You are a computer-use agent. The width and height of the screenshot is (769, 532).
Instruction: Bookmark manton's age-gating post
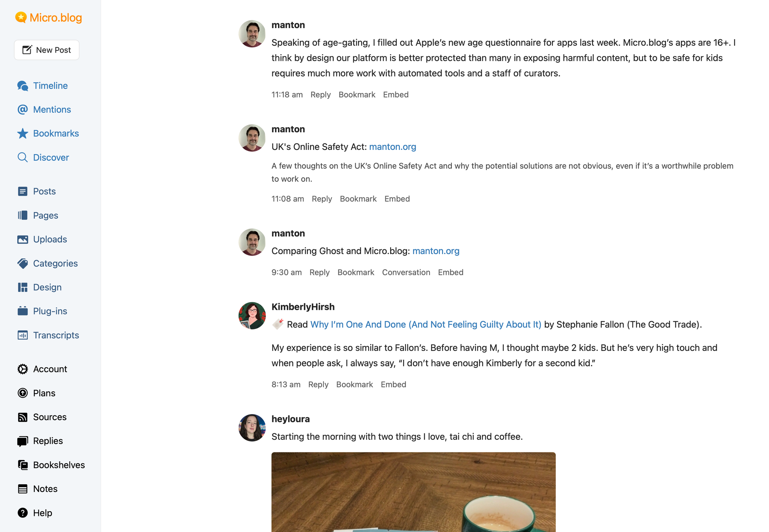(356, 95)
